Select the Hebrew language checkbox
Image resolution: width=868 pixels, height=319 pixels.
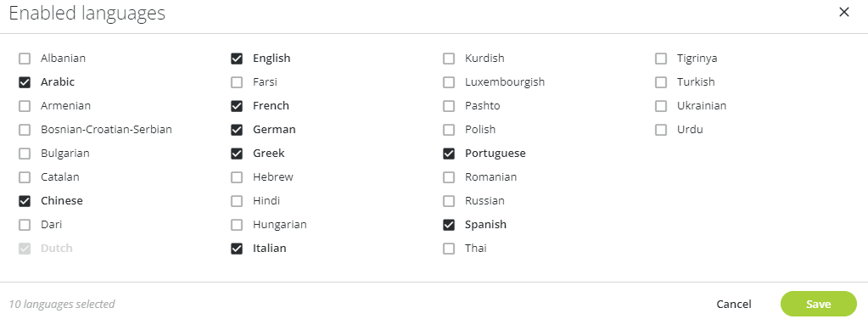point(237,177)
